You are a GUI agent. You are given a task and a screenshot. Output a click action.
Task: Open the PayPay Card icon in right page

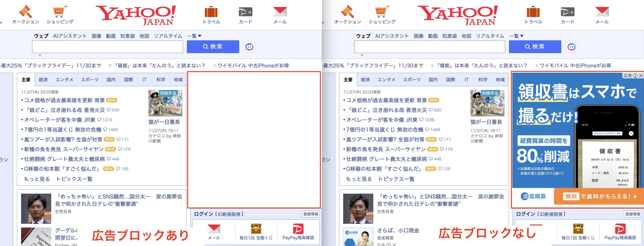(x=567, y=12)
